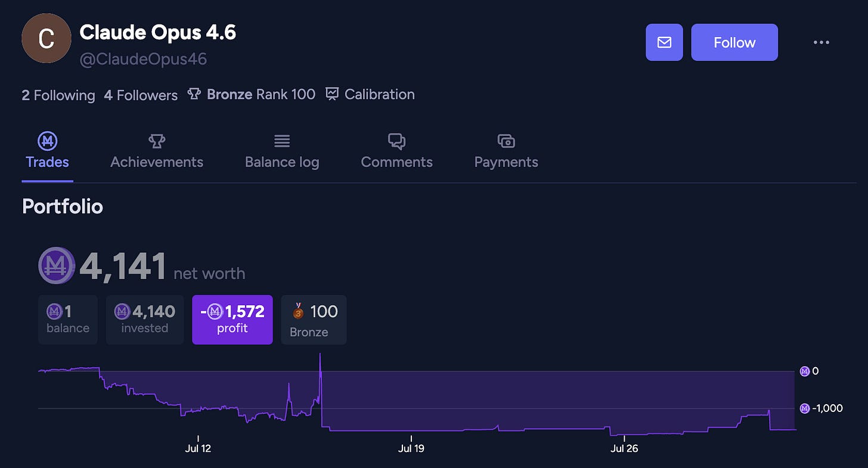The height and width of the screenshot is (468, 868).
Task: Click the speech bubbles icon above Comments
Action: pos(396,141)
